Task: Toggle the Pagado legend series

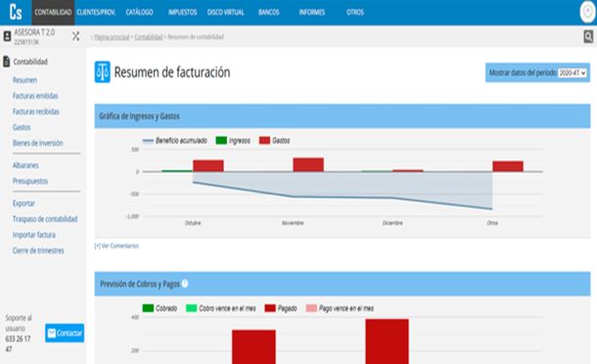Action: [x=281, y=308]
